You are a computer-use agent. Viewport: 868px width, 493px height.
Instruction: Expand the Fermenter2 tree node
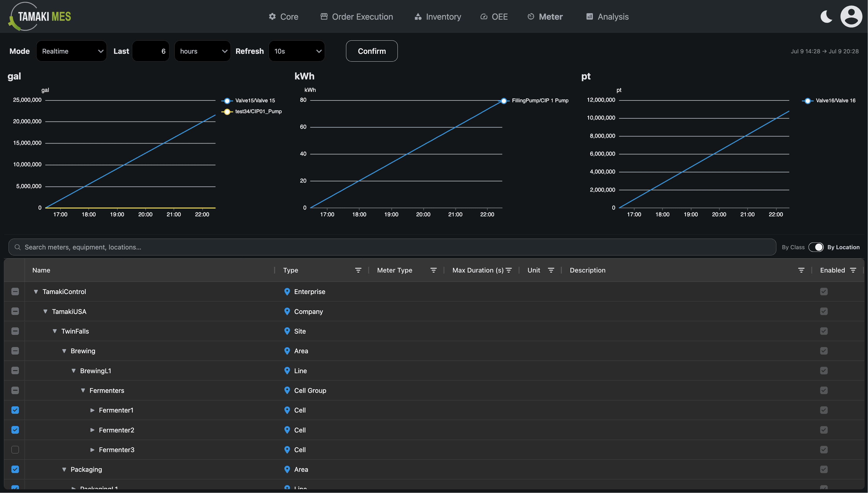point(92,430)
